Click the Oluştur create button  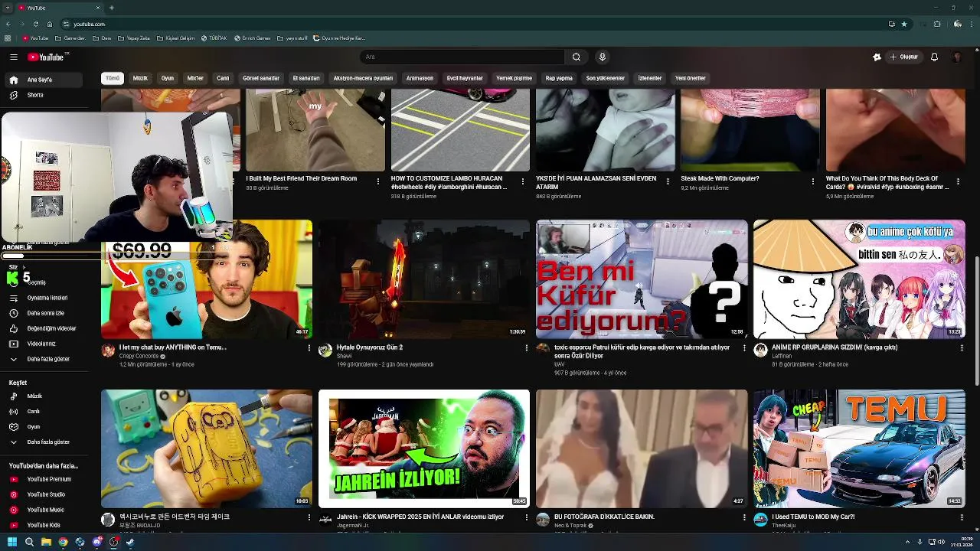tap(903, 57)
